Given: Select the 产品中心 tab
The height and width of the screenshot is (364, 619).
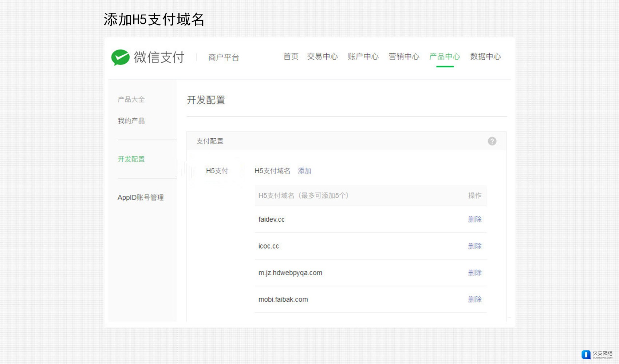Looking at the screenshot, I should [x=445, y=57].
